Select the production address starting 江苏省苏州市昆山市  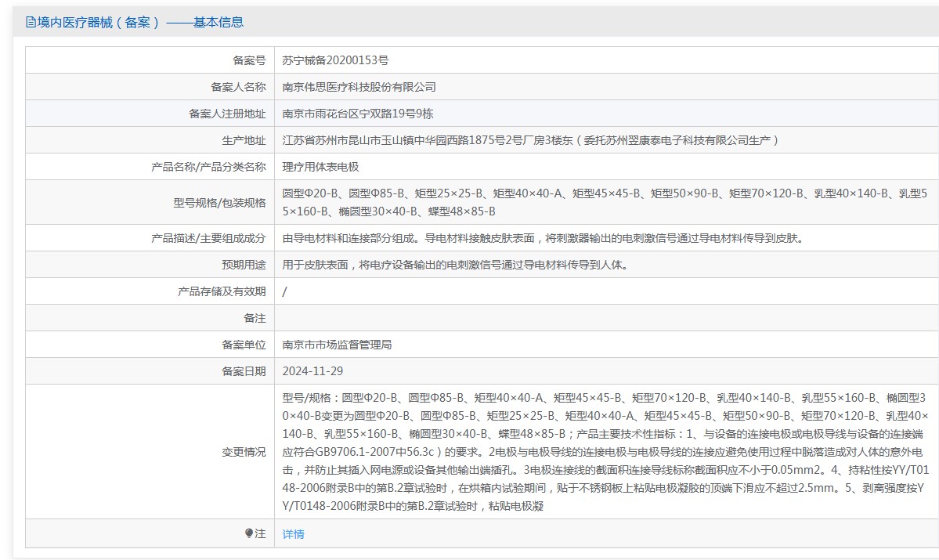(530, 140)
